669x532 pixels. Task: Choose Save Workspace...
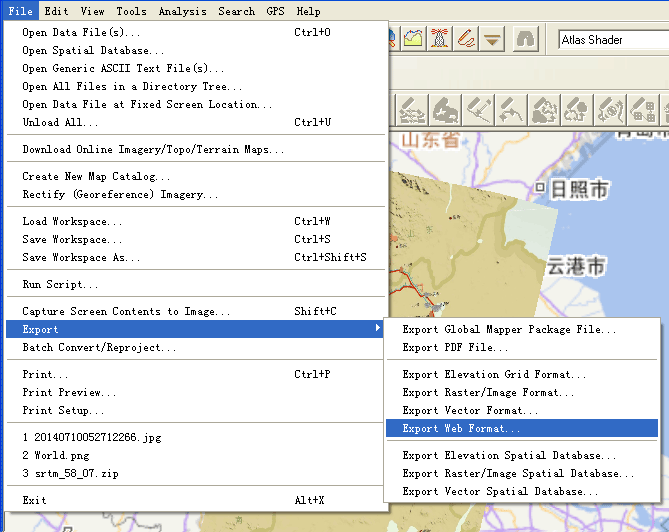click(x=197, y=239)
